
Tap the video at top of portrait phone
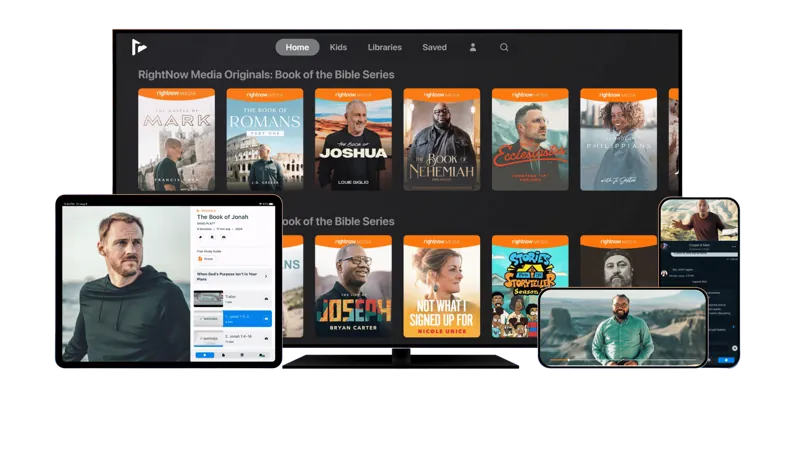click(699, 220)
